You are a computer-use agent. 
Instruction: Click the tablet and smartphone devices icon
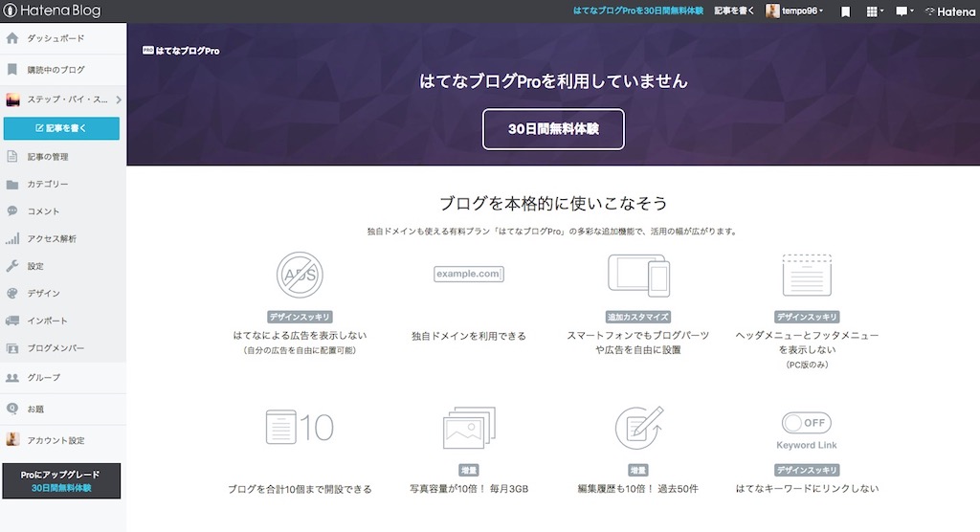(x=638, y=276)
